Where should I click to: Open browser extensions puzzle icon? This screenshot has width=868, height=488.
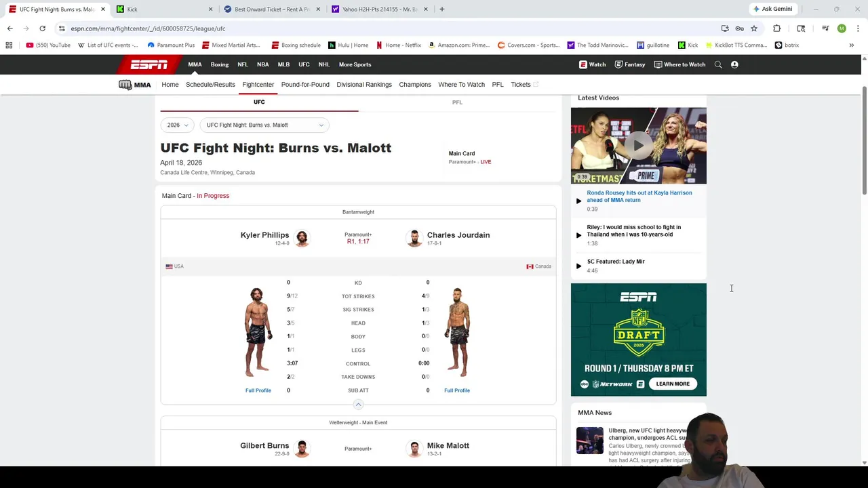[x=777, y=28]
